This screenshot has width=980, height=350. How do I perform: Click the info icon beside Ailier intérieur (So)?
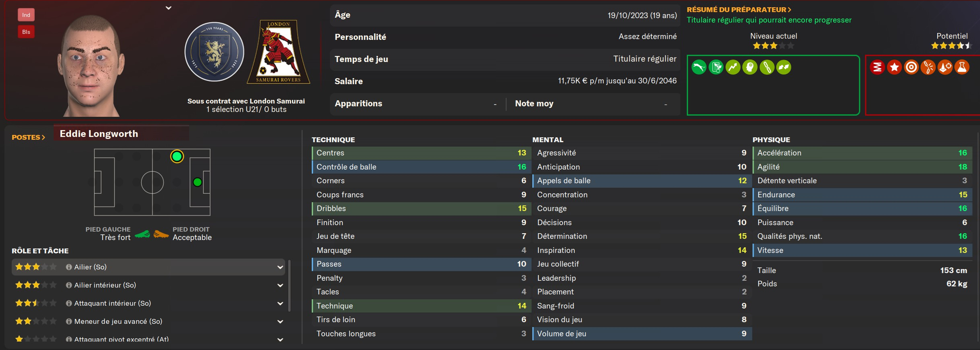click(x=69, y=285)
